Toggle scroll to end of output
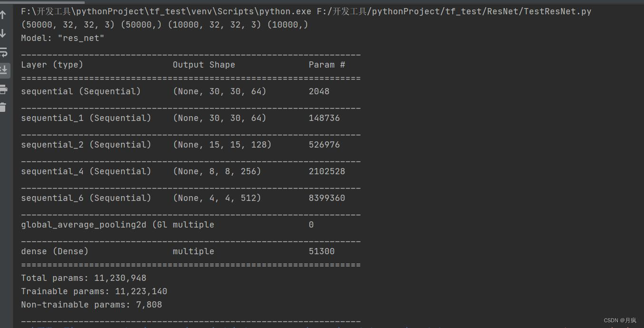Screen dimensions: 644x328 click(x=3, y=70)
